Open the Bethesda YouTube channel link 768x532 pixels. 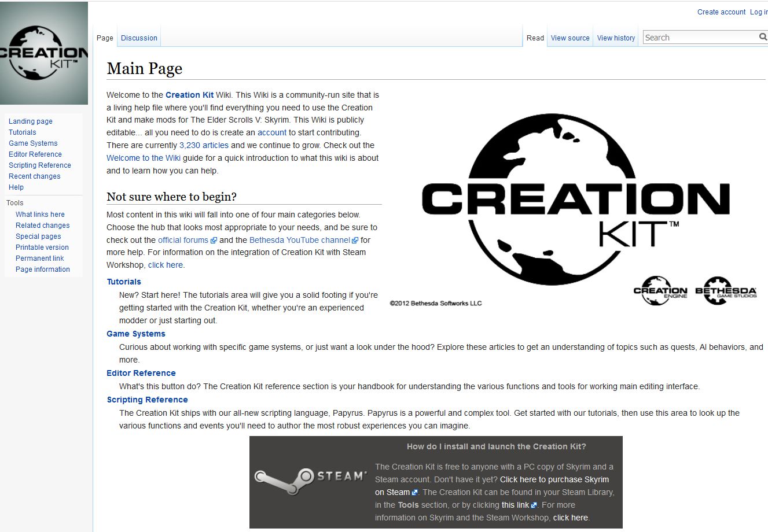click(304, 240)
